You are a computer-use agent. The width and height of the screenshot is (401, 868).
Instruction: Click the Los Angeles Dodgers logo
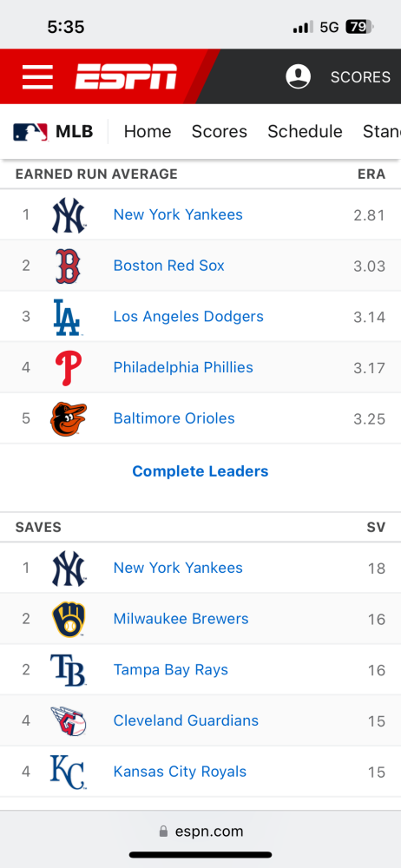[67, 317]
